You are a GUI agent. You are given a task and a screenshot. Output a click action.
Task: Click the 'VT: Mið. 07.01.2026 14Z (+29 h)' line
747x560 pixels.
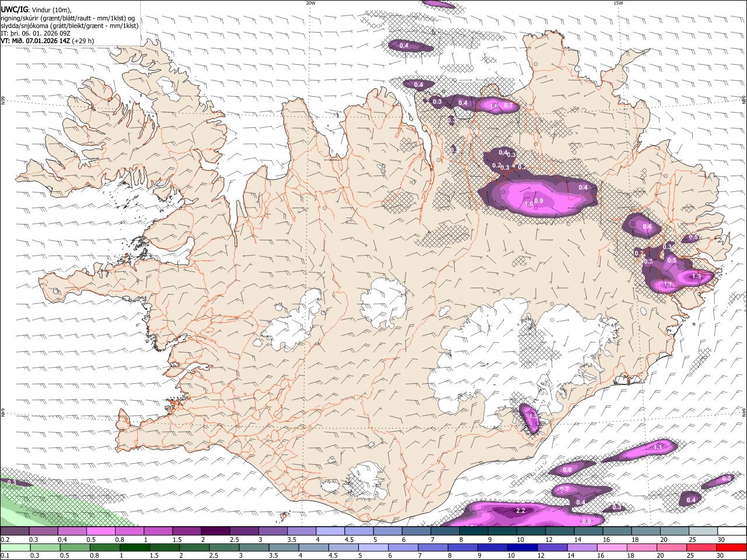(47, 41)
